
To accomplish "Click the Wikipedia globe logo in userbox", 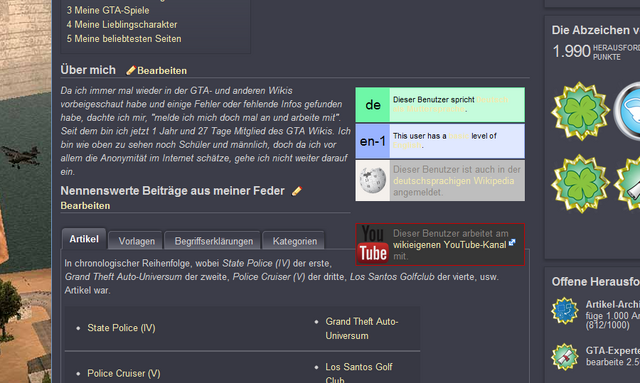I will (x=373, y=180).
